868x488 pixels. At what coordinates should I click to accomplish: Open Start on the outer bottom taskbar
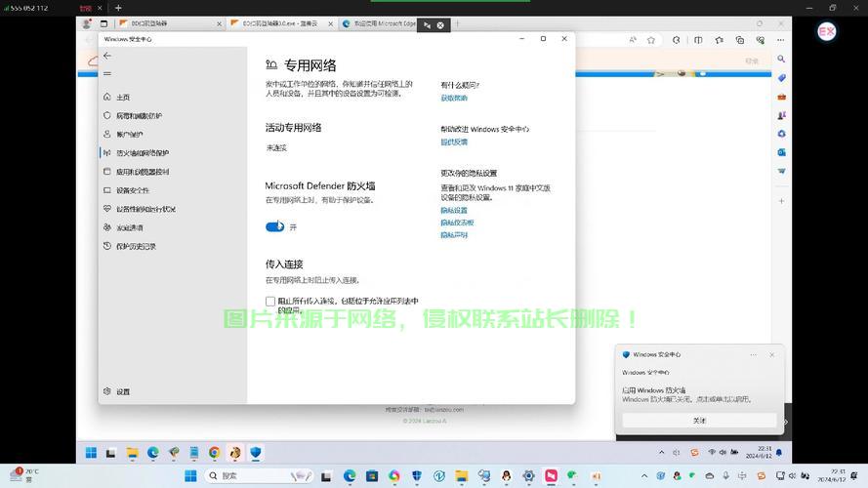tap(190, 476)
